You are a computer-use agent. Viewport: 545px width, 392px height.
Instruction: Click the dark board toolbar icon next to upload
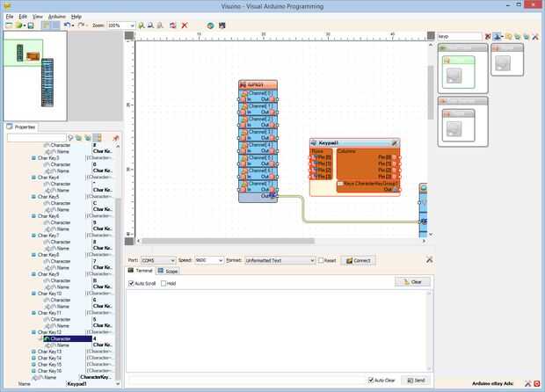222,25
